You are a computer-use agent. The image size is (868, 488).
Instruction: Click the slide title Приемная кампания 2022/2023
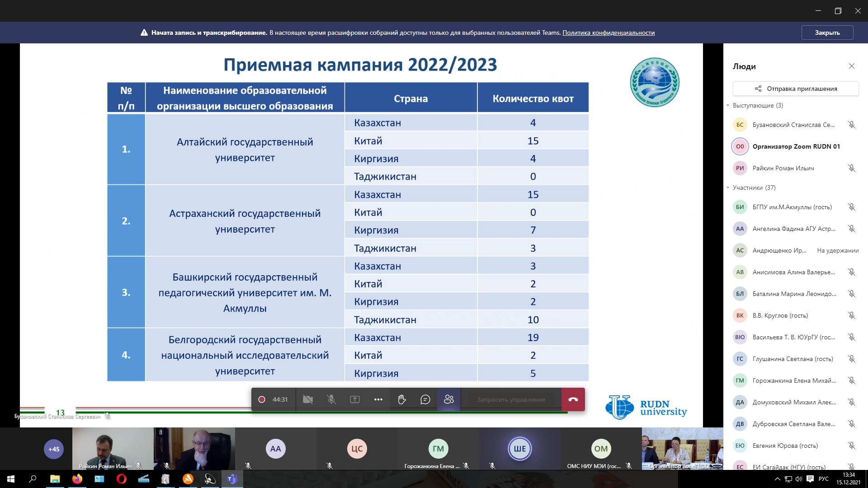[360, 65]
